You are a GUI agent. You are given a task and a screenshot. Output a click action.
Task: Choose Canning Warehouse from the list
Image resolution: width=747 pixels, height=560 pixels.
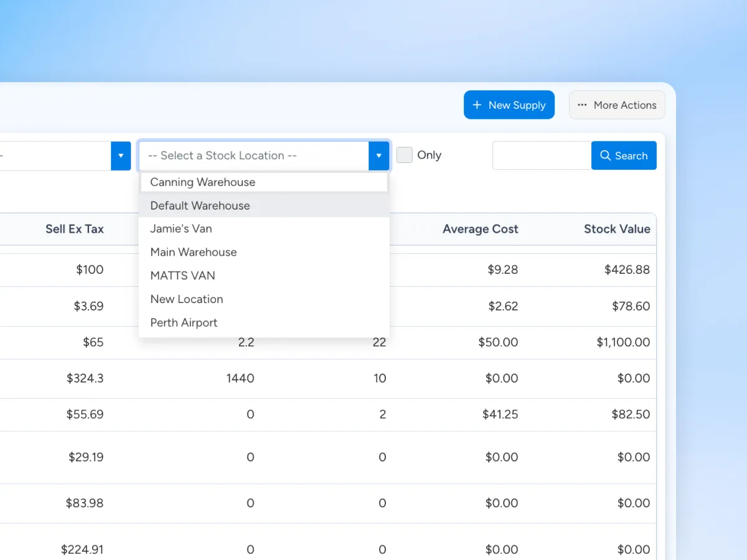pyautogui.click(x=264, y=182)
